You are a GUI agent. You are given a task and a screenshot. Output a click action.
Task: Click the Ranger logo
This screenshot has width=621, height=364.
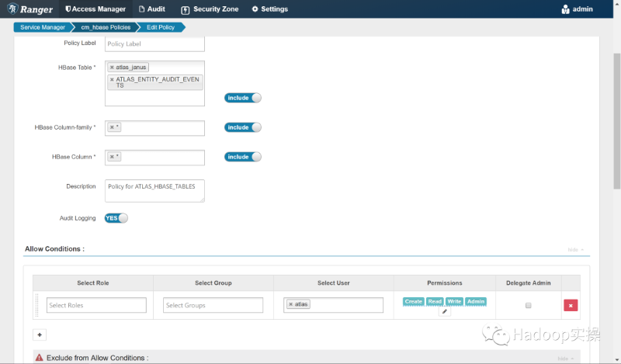29,9
